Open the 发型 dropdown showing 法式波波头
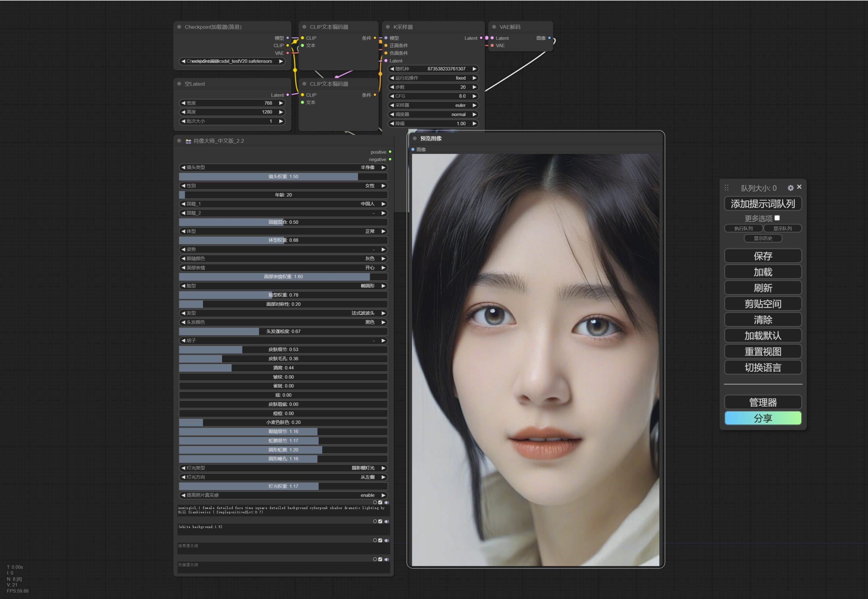Image resolution: width=868 pixels, height=599 pixels. click(283, 313)
